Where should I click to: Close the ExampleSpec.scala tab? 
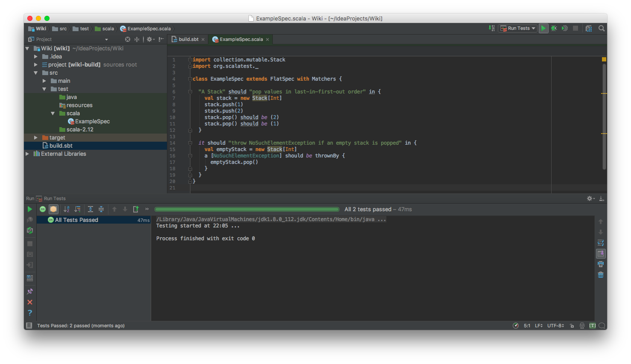click(268, 39)
